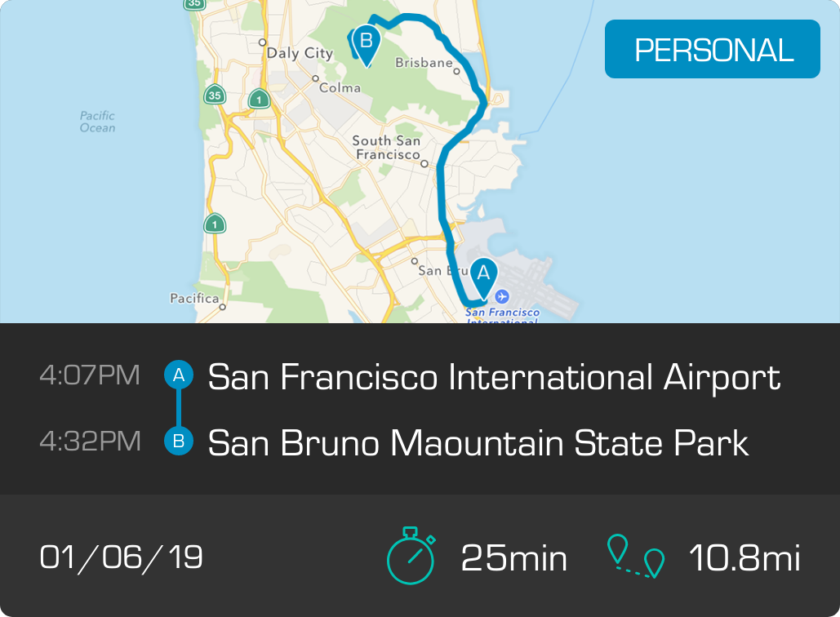The width and height of the screenshot is (840, 617).
Task: Click the stopwatch duration icon
Action: [411, 556]
